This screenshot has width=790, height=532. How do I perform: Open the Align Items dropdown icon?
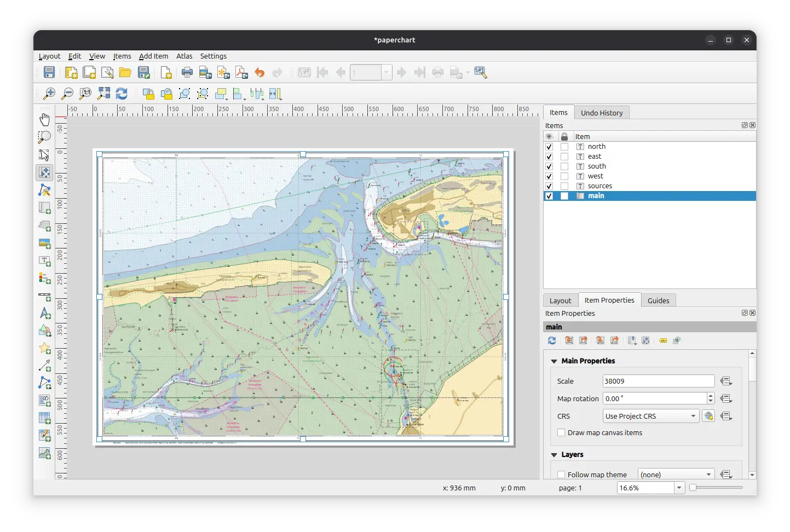[239, 94]
